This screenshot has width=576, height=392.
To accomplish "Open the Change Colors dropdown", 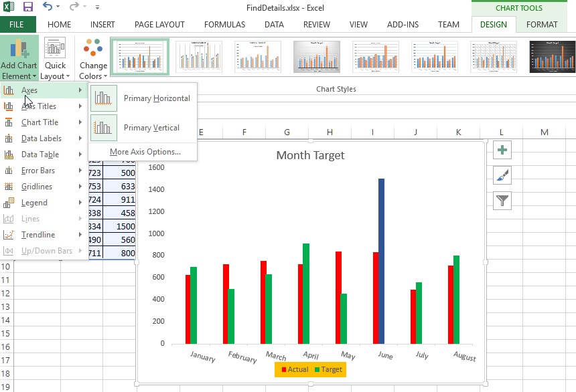I will point(93,59).
